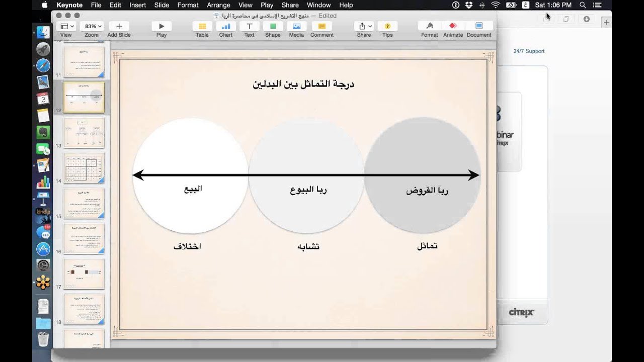Open Kindle from the Dock
Viewport: 644px width, 362px height.
[x=43, y=215]
